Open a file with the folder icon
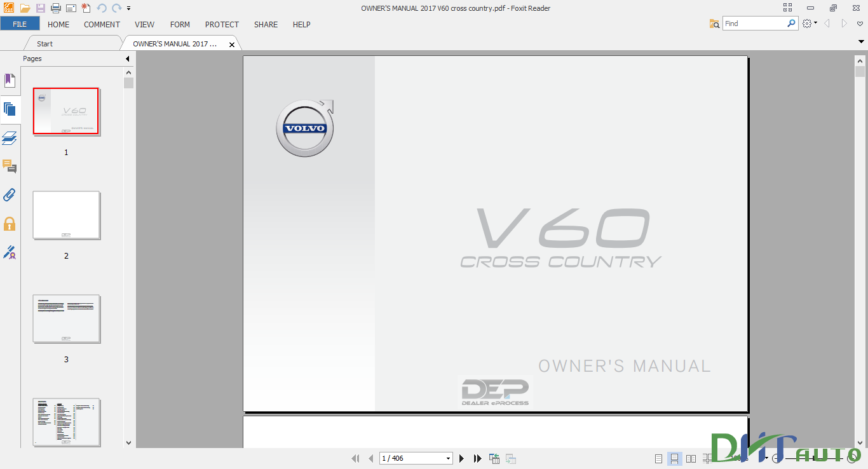The width and height of the screenshot is (868, 469). (x=25, y=8)
